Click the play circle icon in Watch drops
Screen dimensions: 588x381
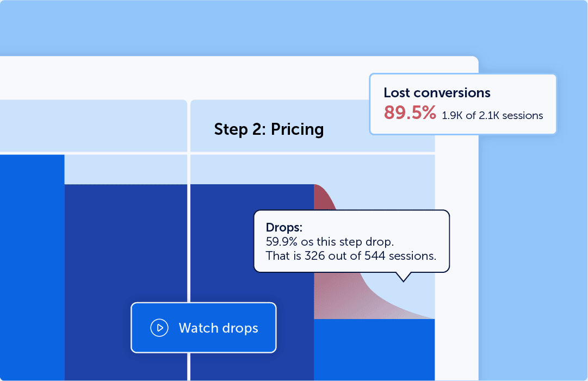click(x=159, y=328)
